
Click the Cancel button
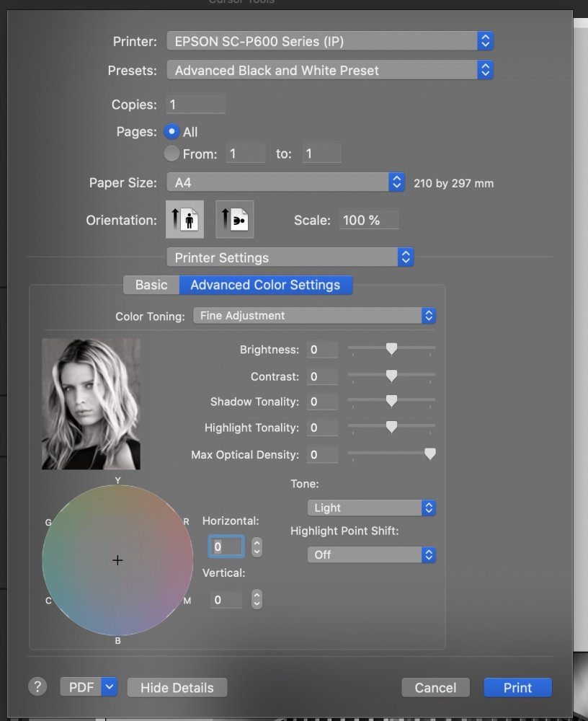point(435,687)
